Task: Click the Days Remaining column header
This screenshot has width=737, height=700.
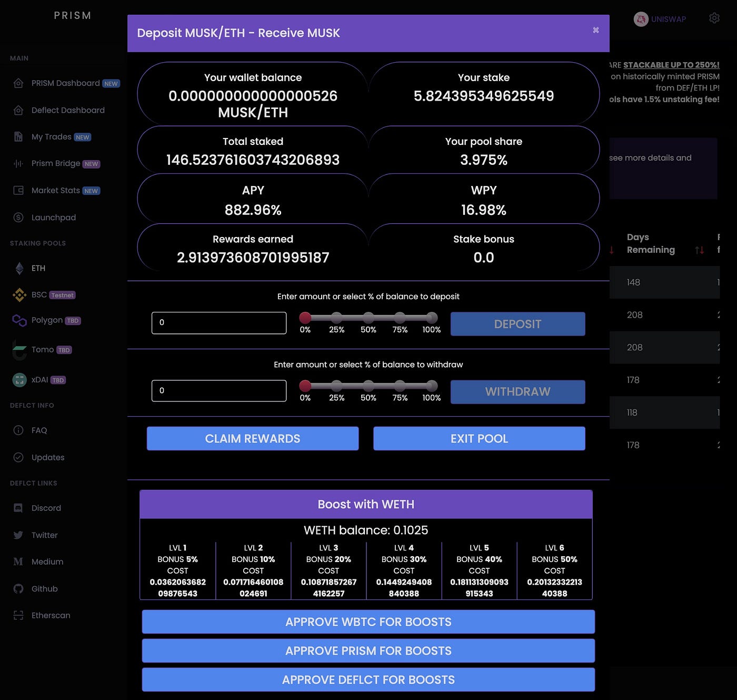Action: tap(651, 243)
